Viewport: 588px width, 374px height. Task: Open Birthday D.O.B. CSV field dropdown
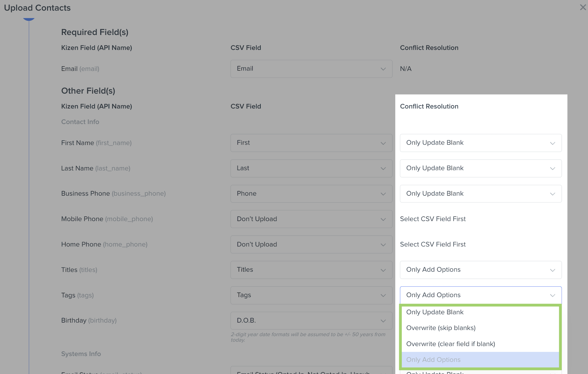(x=311, y=321)
